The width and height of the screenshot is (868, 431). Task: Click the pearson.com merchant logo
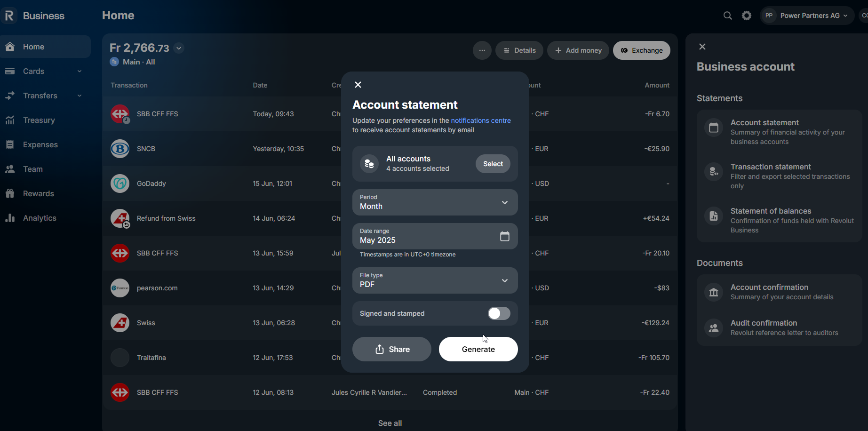[120, 288]
